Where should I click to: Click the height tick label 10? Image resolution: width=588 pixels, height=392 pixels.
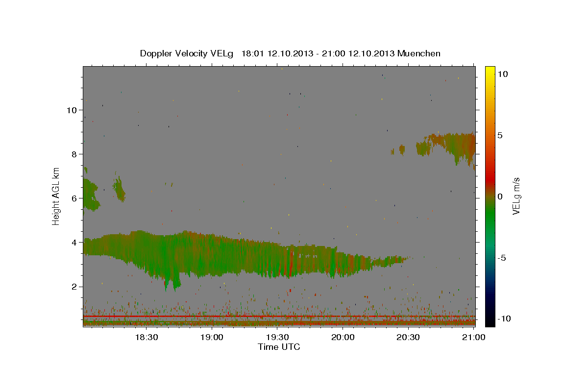[72, 110]
